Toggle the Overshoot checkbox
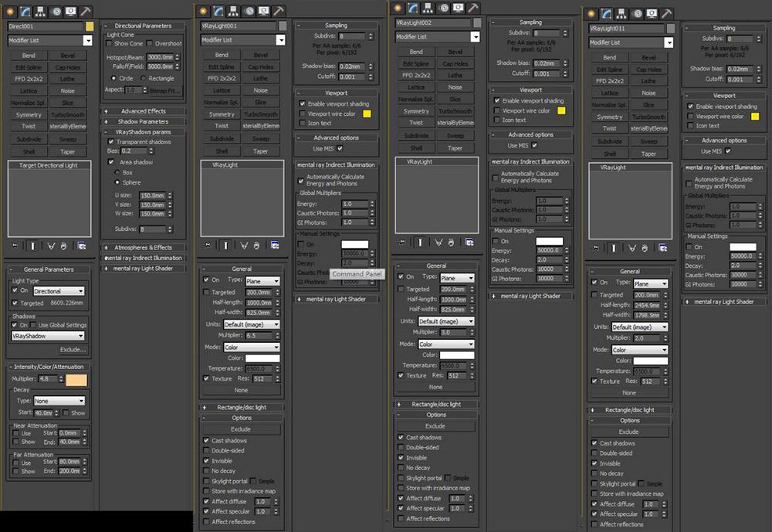 pos(150,43)
